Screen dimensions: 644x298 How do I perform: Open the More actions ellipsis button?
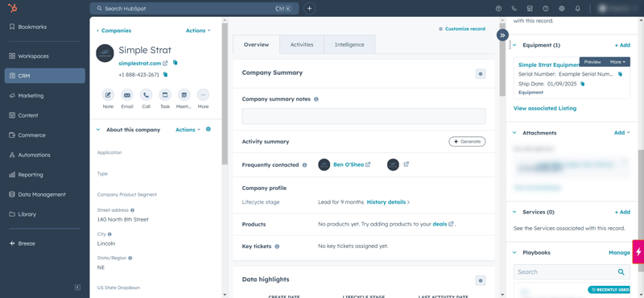point(203,95)
